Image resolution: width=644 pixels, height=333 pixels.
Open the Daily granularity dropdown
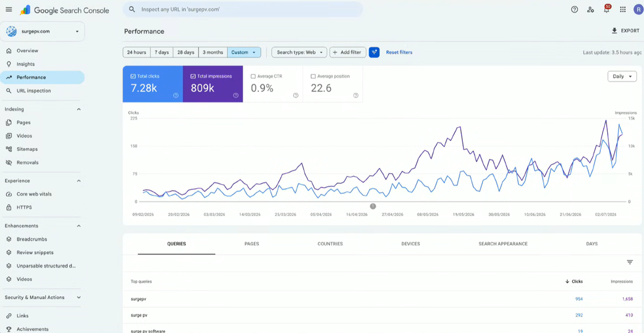[x=622, y=76]
